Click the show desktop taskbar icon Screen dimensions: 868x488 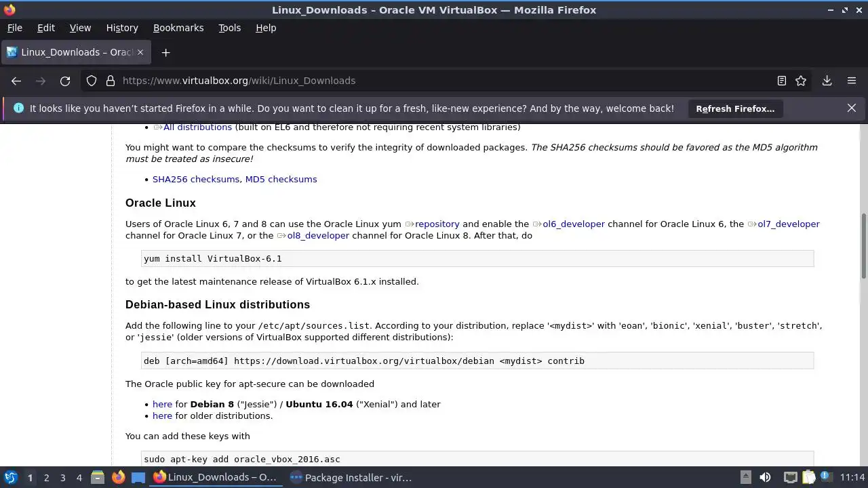point(138,477)
